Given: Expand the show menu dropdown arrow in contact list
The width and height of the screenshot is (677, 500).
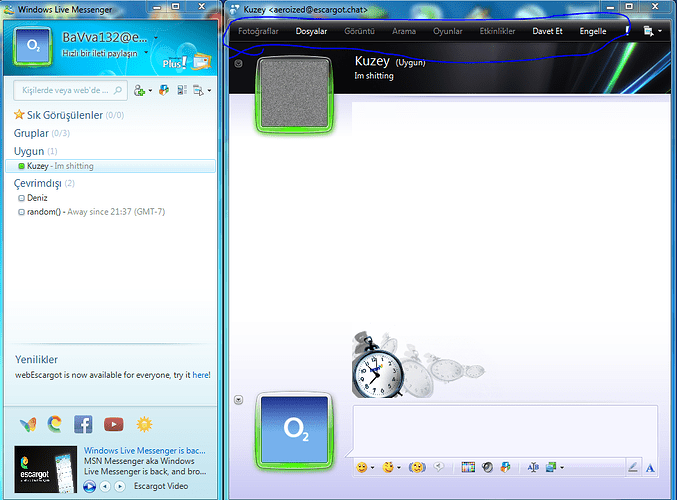Looking at the screenshot, I should tap(209, 91).
